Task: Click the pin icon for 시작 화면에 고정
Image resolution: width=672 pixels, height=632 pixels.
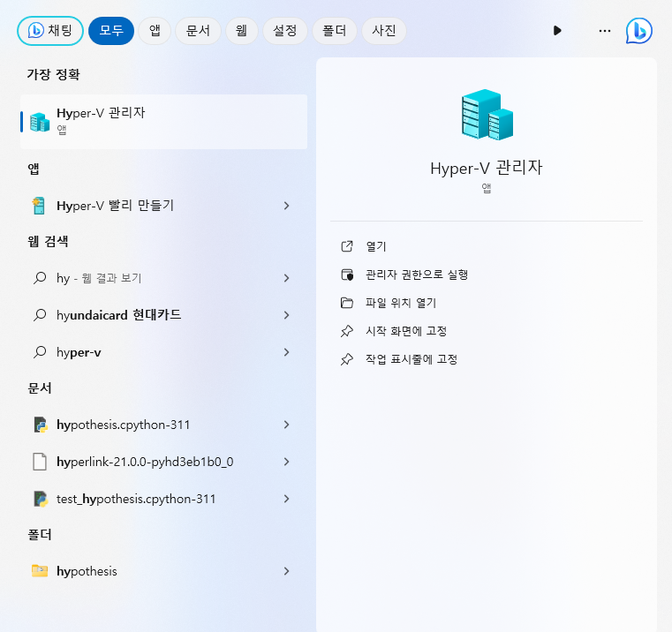Action: (347, 331)
